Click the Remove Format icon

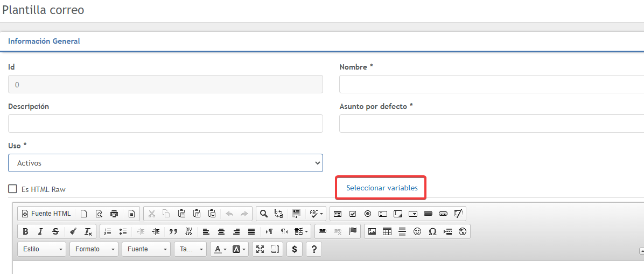click(88, 231)
